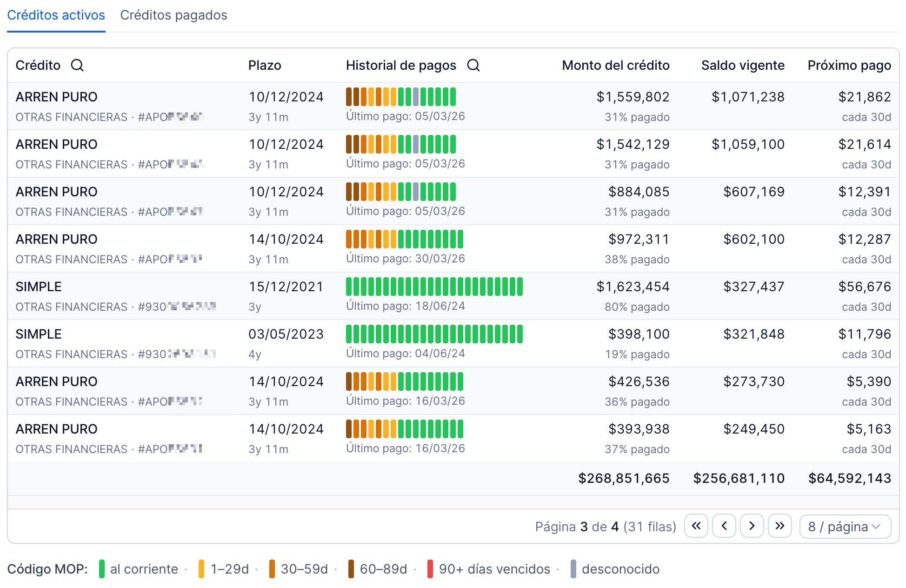Image resolution: width=906 pixels, height=588 pixels.
Task: Click the search icon beside Historial de pagos
Action: pos(473,65)
